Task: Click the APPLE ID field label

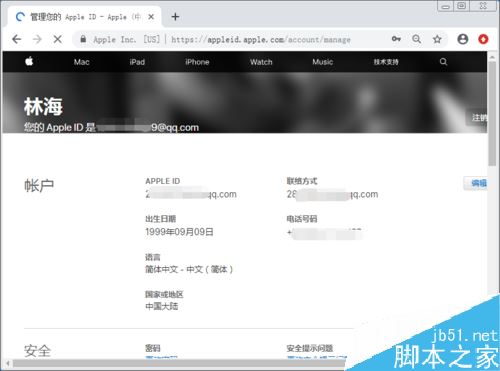Action: point(163,181)
